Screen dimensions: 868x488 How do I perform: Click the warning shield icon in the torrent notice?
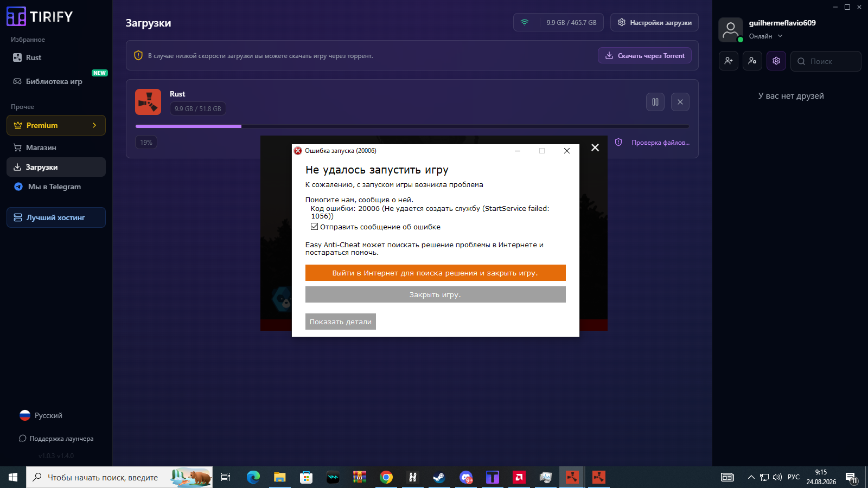pyautogui.click(x=138, y=55)
